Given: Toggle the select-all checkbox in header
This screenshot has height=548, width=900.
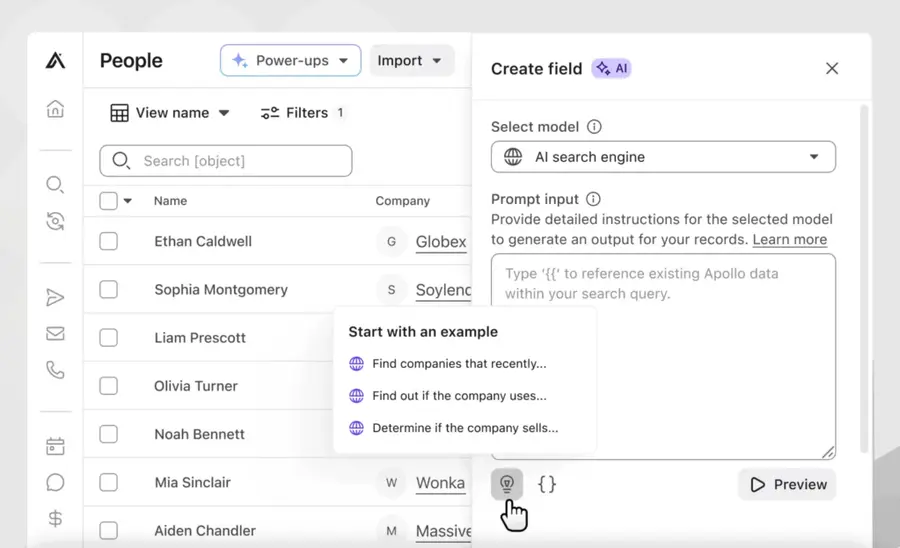Looking at the screenshot, I should (108, 201).
